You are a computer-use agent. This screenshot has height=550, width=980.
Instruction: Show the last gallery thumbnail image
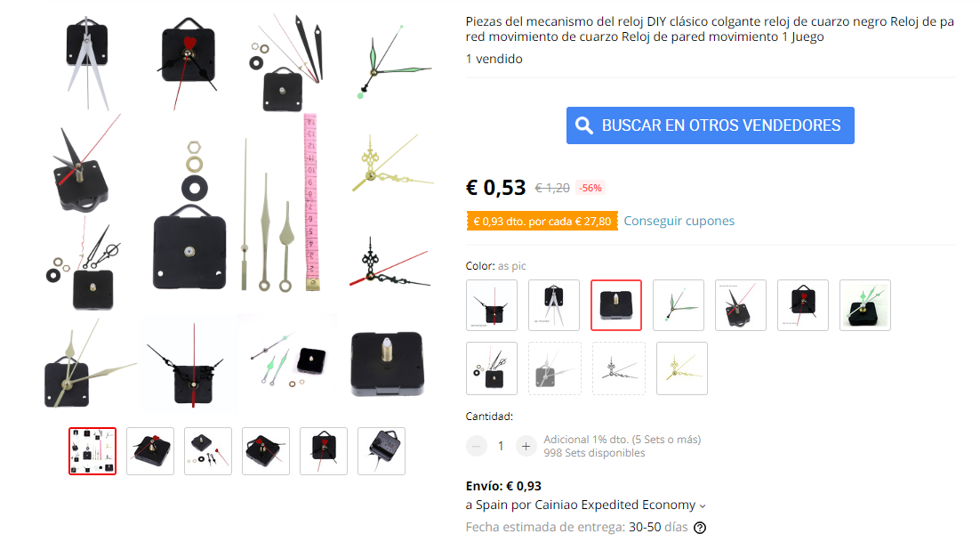[382, 451]
